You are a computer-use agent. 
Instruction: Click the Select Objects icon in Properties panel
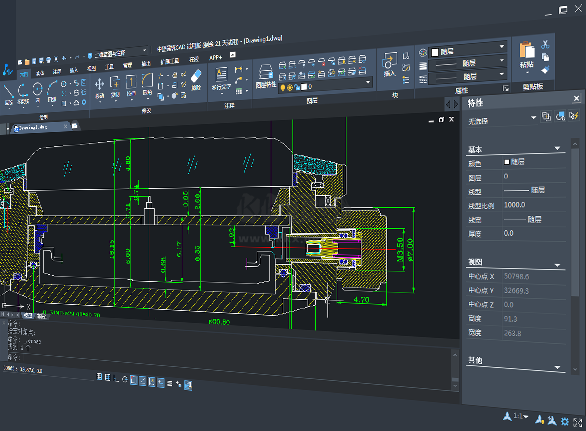point(560,116)
